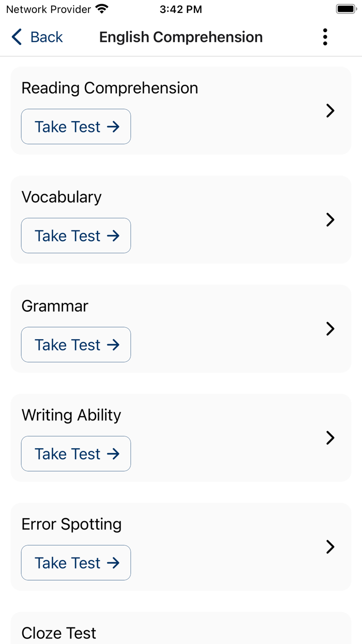The height and width of the screenshot is (644, 362).
Task: Expand the Writing Ability card via its chevron
Action: (330, 438)
